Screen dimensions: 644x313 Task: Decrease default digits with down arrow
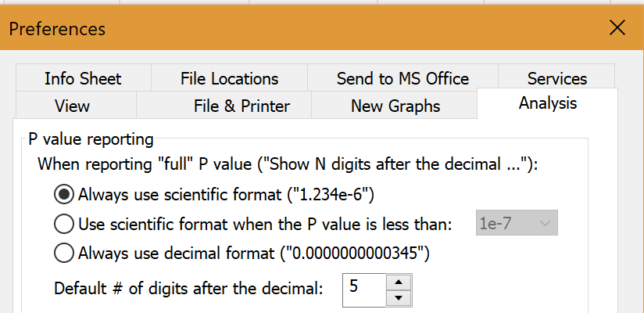399,297
